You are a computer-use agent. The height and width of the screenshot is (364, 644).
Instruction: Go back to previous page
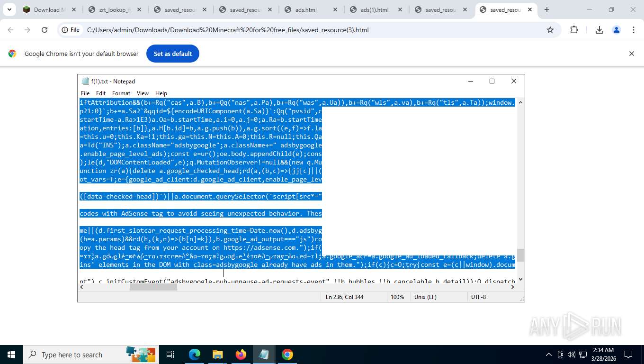click(10, 30)
